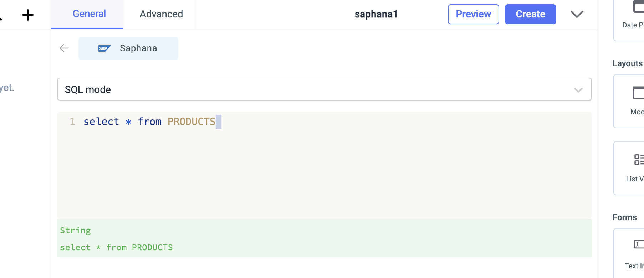Select the Date Picker widget icon
This screenshot has width=644, height=278.
638,7
